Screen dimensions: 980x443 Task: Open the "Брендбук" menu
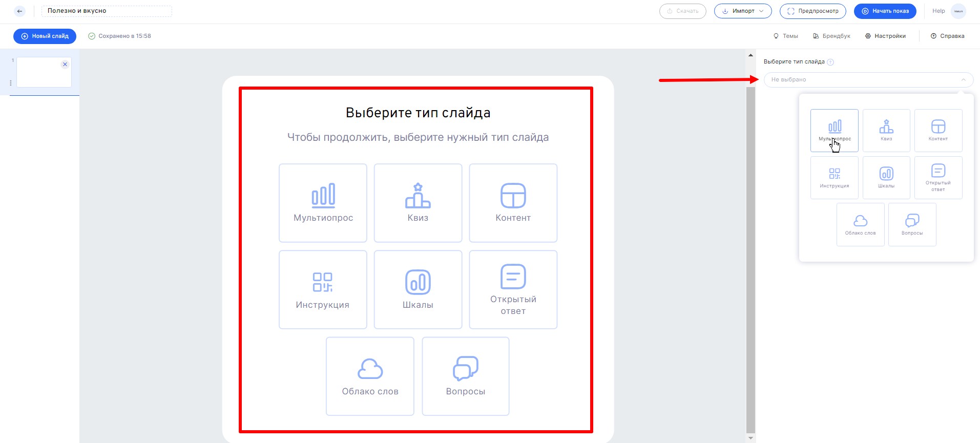click(831, 36)
